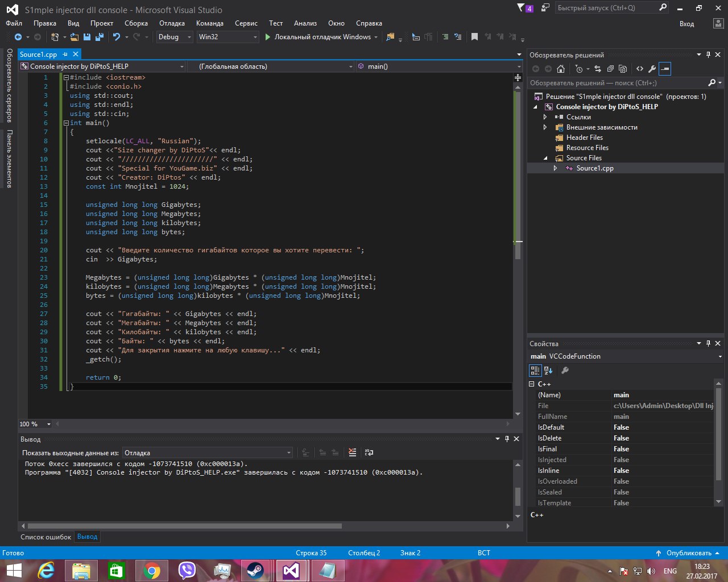Toggle Show All Files in Solution Explorer

[623, 69]
